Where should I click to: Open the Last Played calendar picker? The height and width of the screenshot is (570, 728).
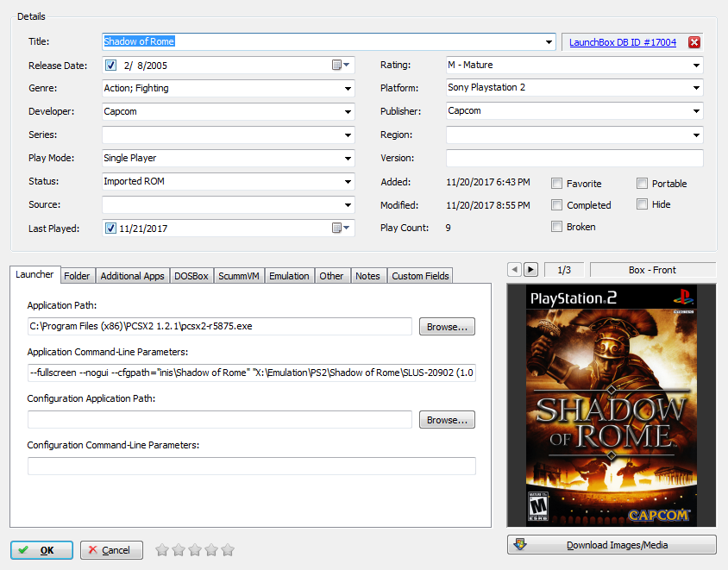tap(341, 228)
